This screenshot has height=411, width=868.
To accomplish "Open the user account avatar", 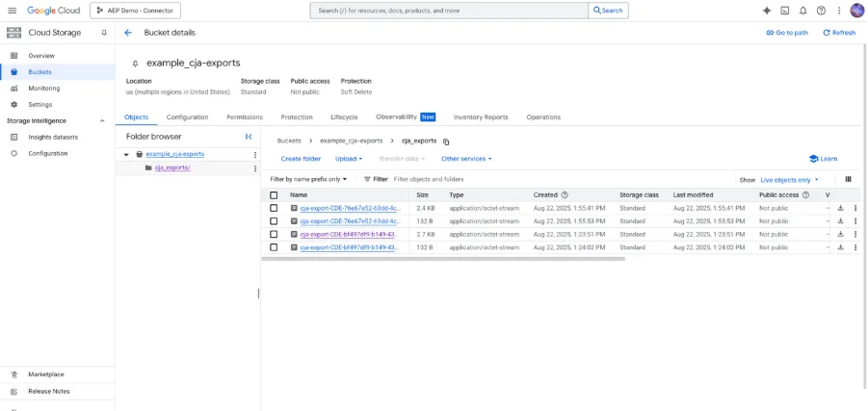I will click(857, 11).
